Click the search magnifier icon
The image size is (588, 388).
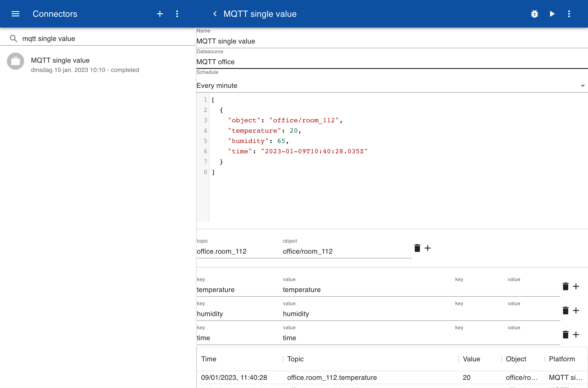(14, 39)
